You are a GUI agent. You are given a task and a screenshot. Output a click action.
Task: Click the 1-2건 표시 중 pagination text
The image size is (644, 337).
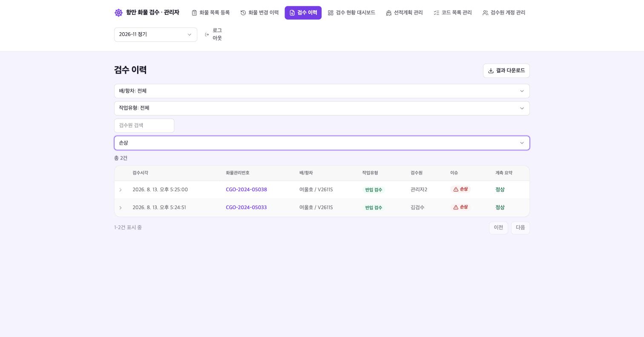(128, 228)
